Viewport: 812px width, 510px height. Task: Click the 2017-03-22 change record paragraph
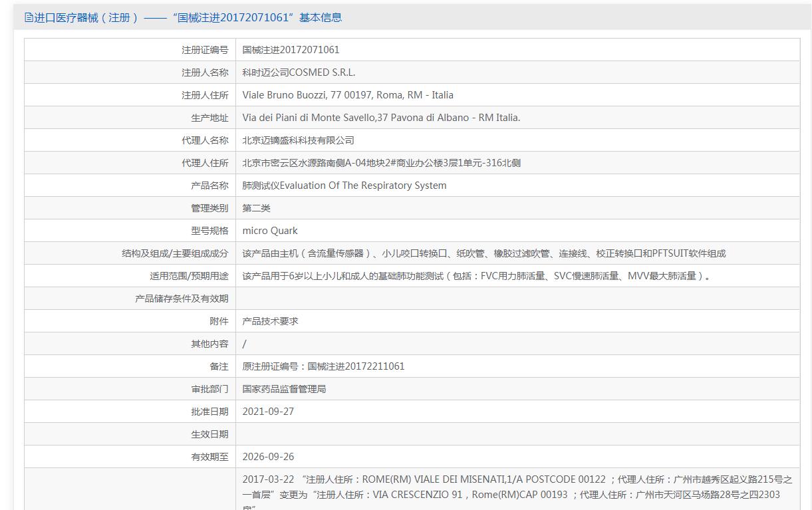(x=517, y=491)
